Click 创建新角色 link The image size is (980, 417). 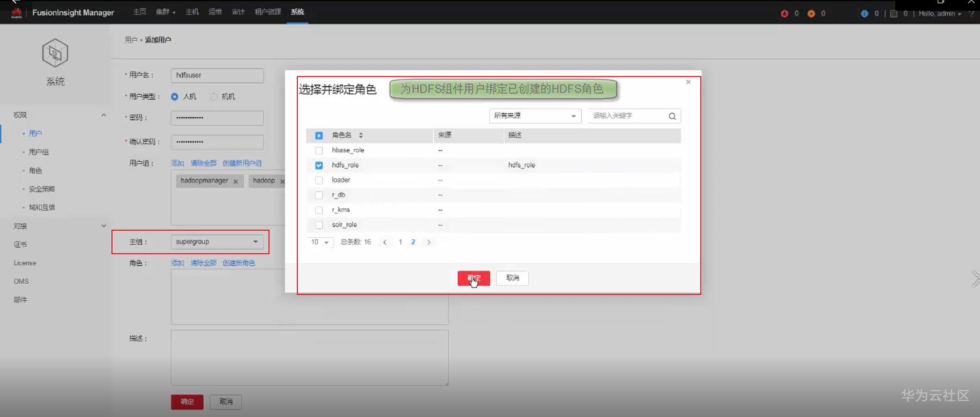click(x=239, y=263)
